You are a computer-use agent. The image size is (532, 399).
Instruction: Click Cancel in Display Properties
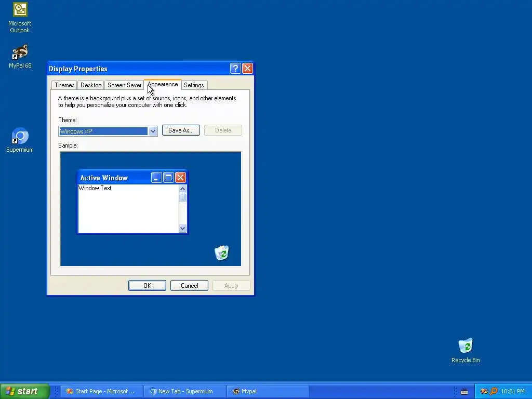[x=189, y=286]
